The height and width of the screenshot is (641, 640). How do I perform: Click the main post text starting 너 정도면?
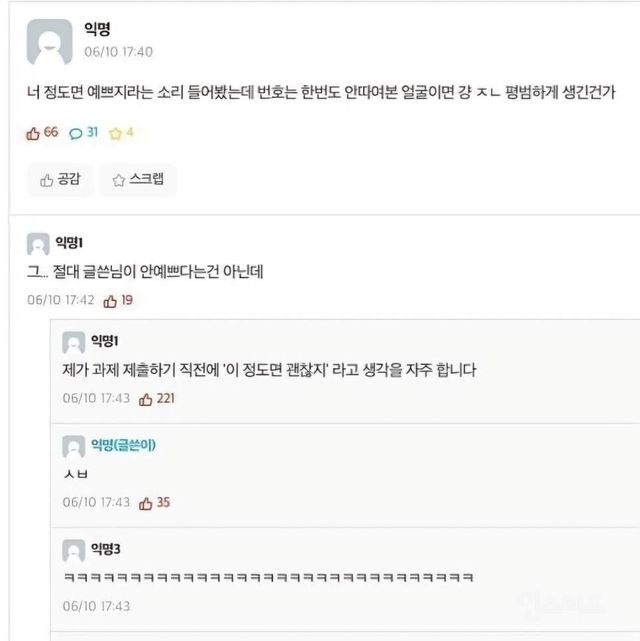320,94
